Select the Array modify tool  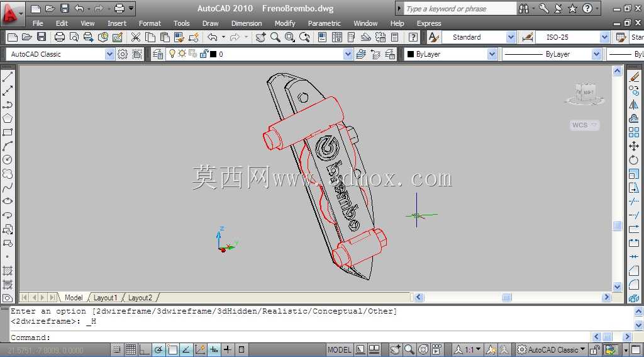click(634, 132)
